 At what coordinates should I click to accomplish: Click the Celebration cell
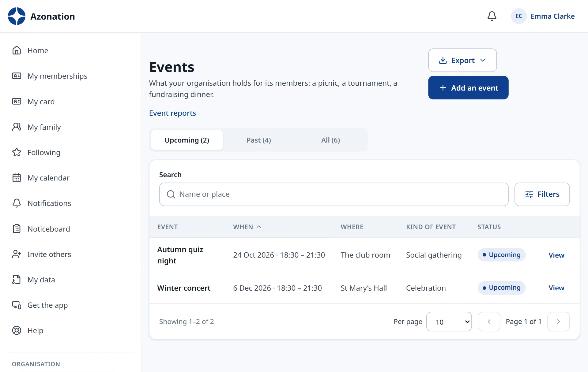426,288
